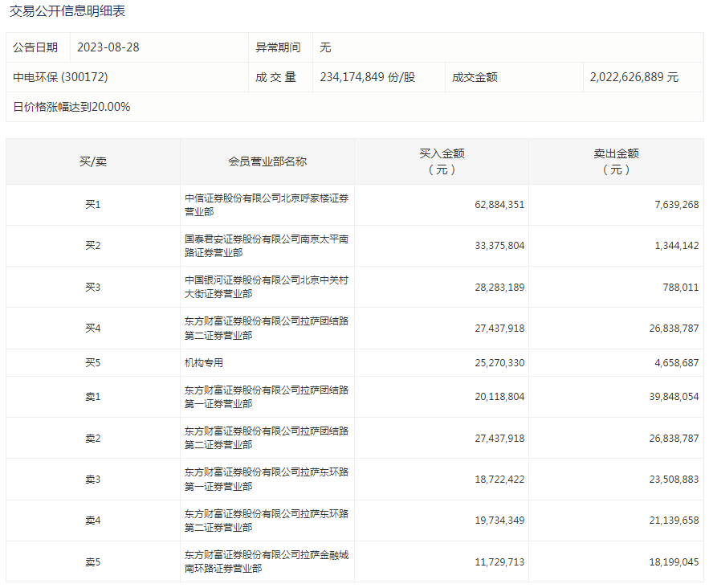
Task: Select sell amount 21,139,658
Action: click(x=674, y=521)
